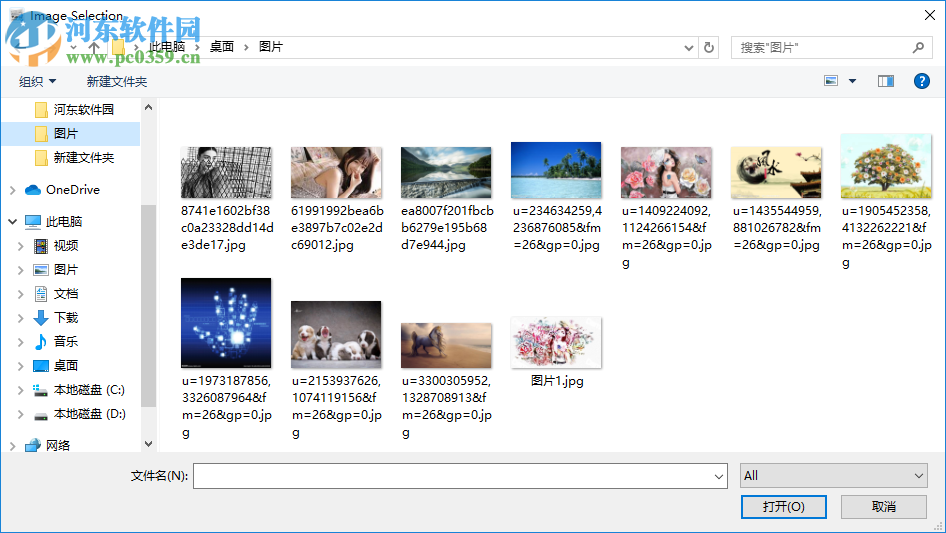Click the 桌面 desktop icon in sidebar
This screenshot has width=946, height=533.
click(x=40, y=366)
